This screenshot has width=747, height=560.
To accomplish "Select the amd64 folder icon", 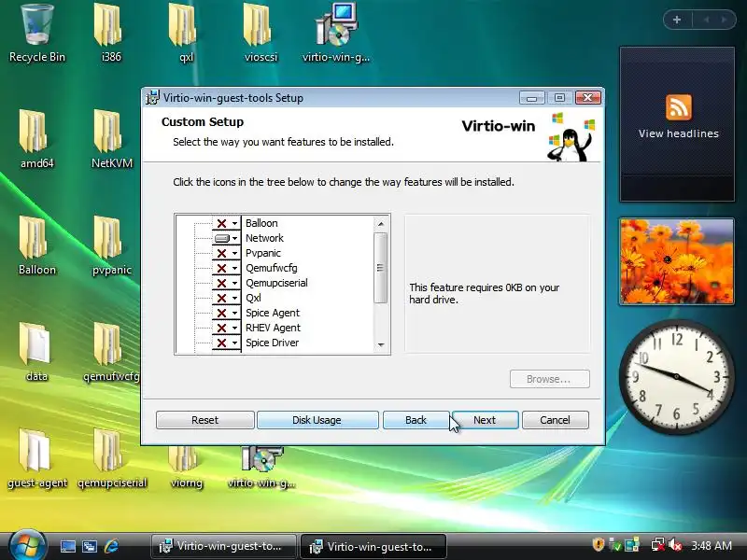I will click(36, 139).
